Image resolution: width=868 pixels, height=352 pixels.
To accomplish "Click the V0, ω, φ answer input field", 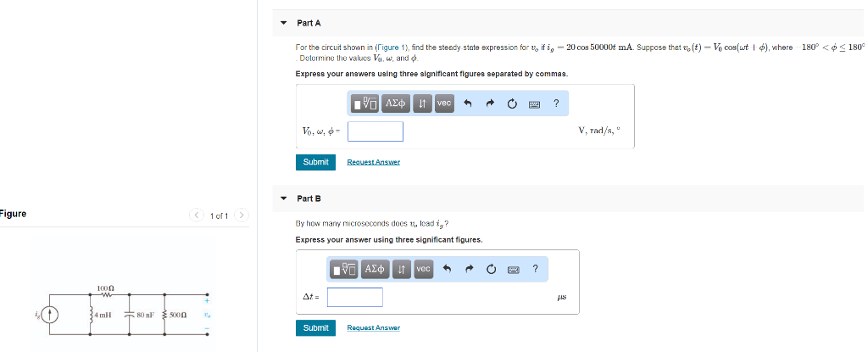I will point(376,131).
